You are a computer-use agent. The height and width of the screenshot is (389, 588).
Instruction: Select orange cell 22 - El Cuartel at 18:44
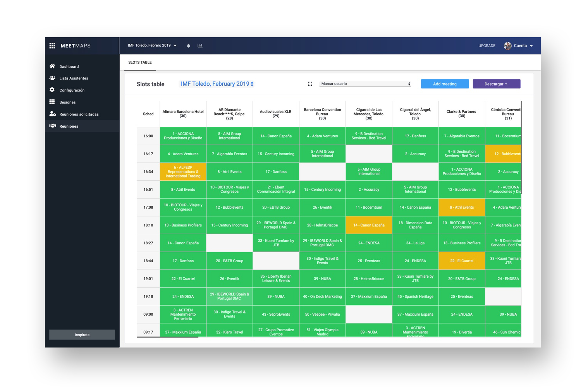point(462,261)
